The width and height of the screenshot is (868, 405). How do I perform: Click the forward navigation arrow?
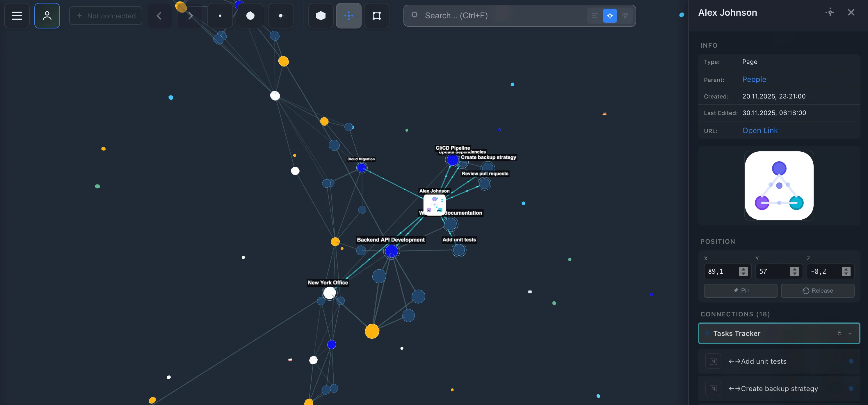[190, 15]
